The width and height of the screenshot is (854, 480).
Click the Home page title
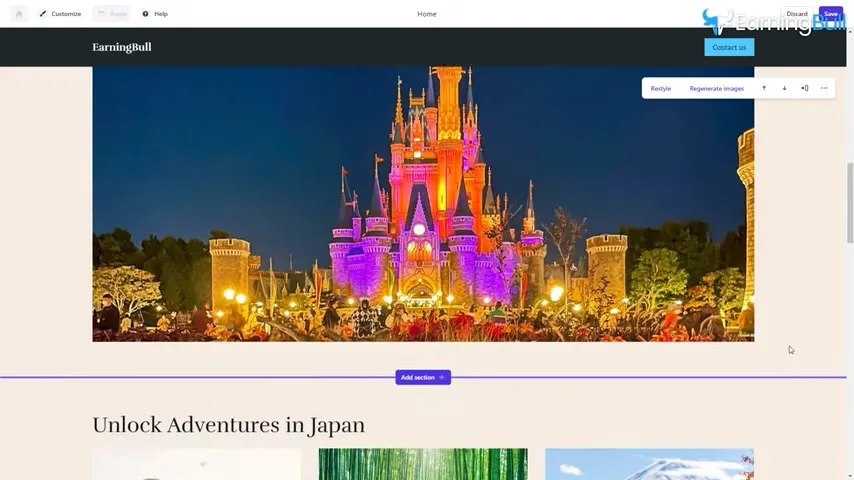[x=426, y=14]
